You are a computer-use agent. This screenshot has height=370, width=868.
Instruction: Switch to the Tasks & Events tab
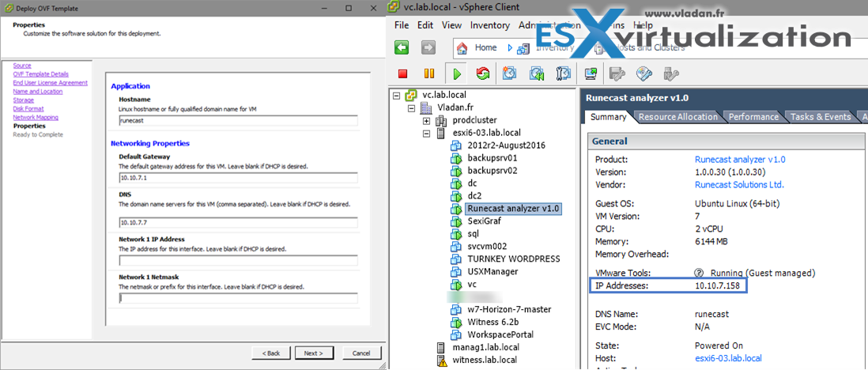pyautogui.click(x=820, y=117)
